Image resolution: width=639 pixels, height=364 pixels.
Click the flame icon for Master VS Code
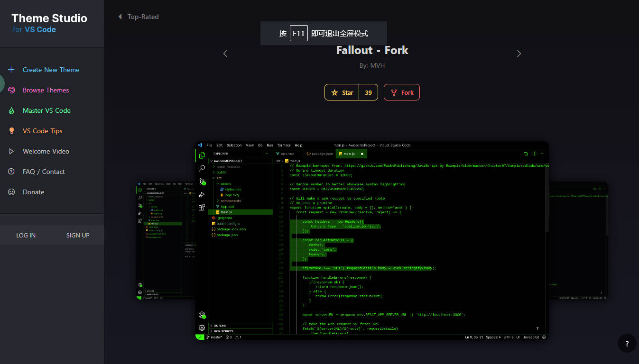11,110
